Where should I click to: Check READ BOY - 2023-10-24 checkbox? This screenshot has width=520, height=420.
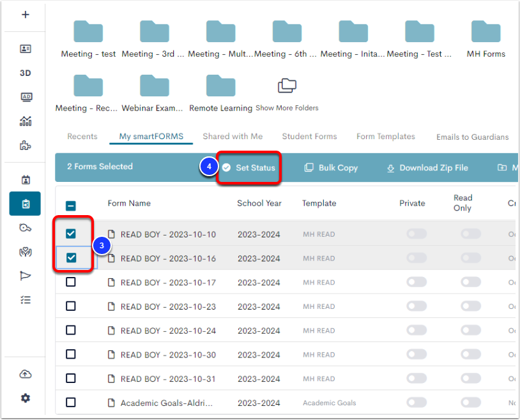click(x=71, y=330)
